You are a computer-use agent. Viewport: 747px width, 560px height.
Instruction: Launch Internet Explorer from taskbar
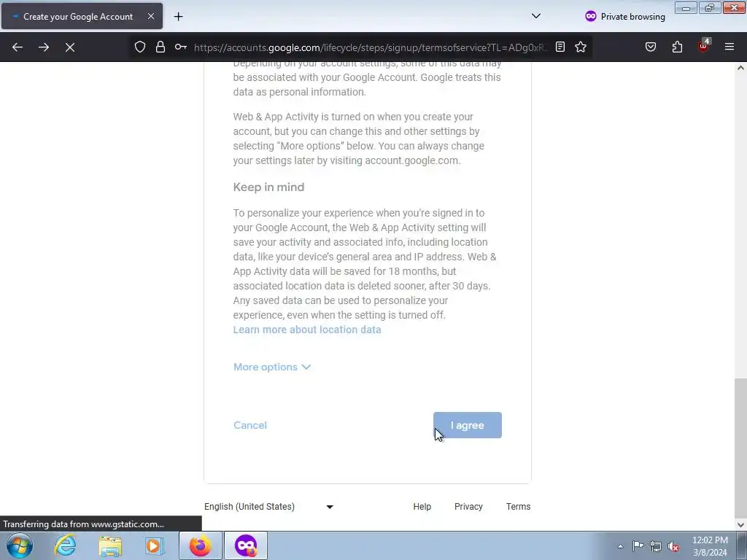65,545
